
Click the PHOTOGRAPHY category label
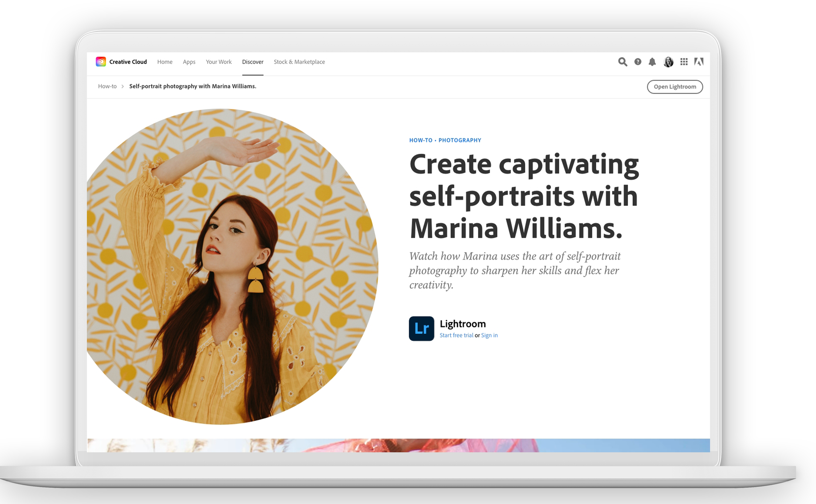[459, 140]
